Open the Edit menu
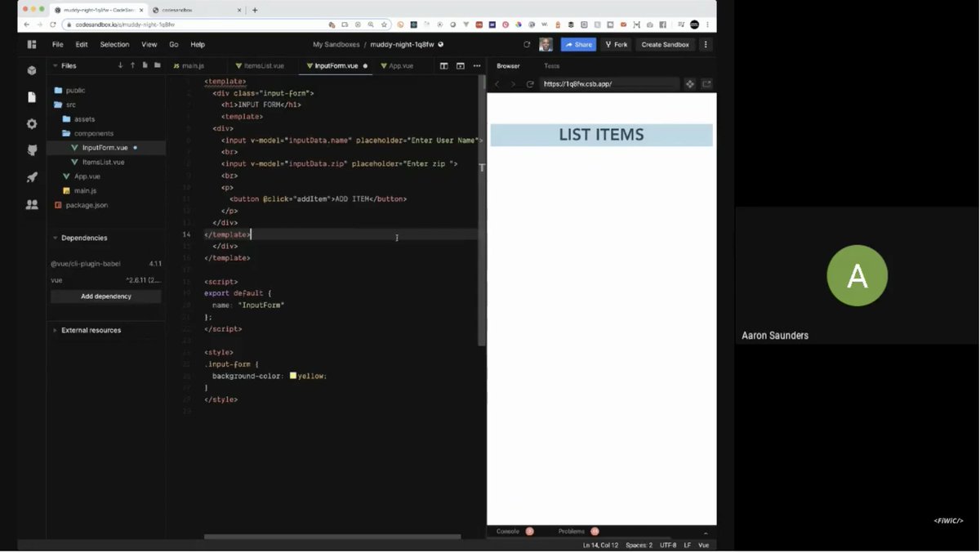The image size is (980, 553). click(82, 44)
